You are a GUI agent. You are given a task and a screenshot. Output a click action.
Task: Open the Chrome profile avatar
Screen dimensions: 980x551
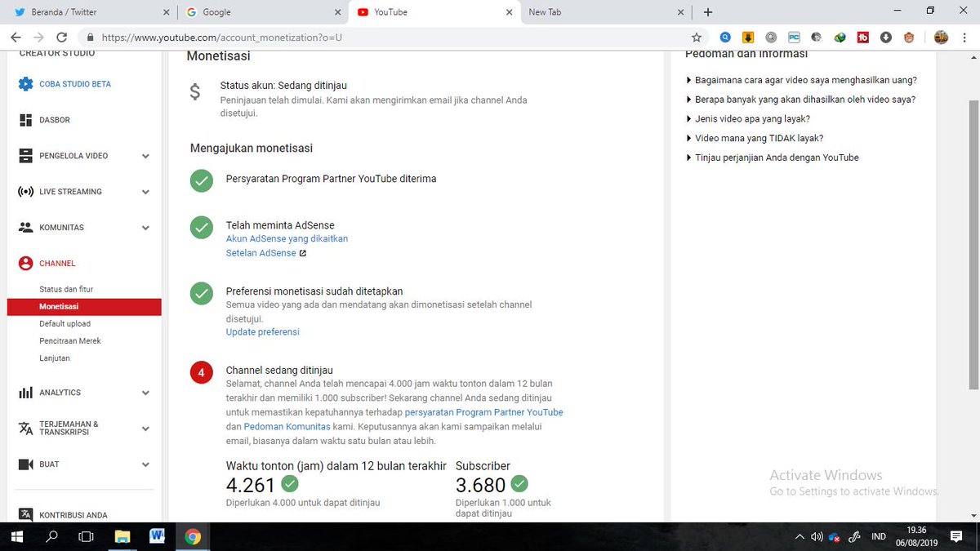tap(941, 38)
